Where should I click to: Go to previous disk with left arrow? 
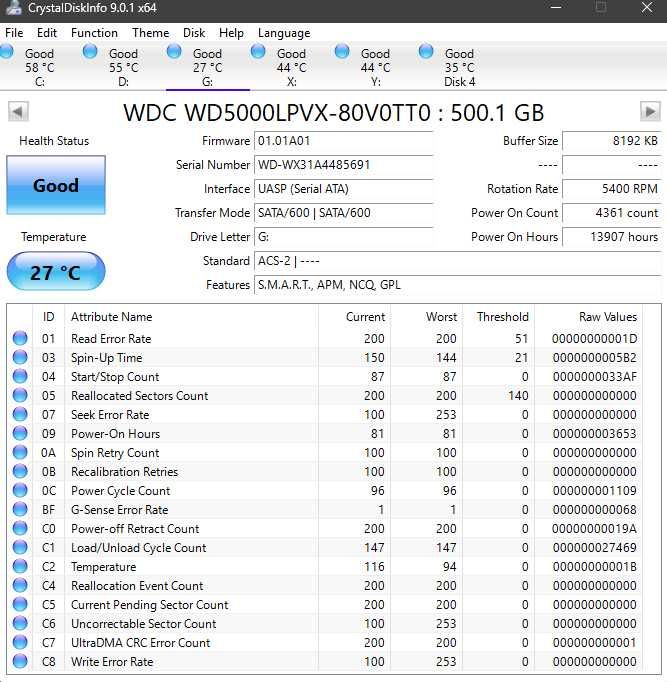(x=18, y=112)
